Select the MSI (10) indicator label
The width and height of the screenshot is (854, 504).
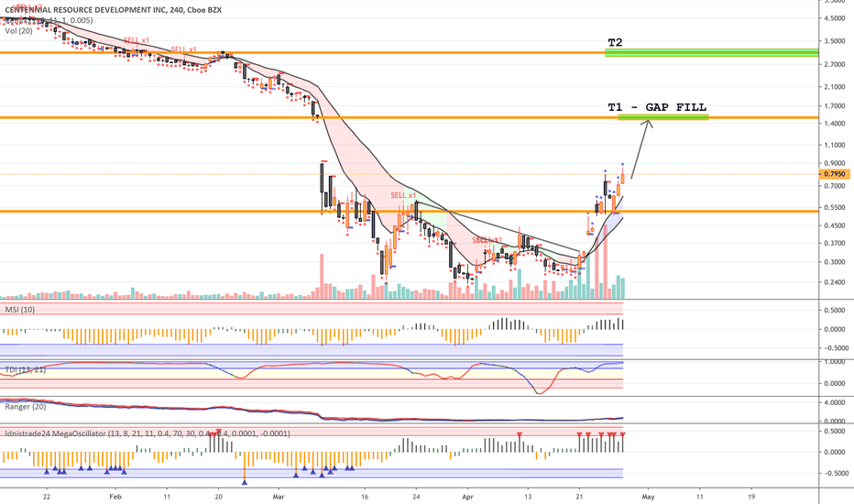click(x=19, y=310)
